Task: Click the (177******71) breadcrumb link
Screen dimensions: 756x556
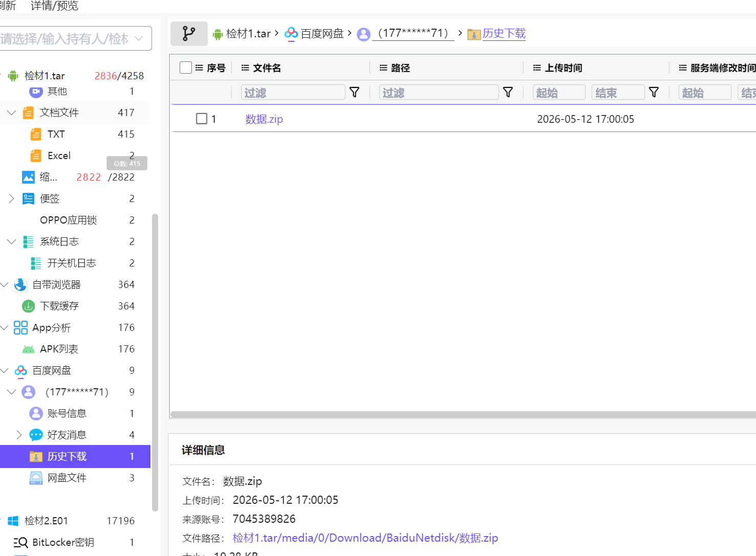Action: [x=413, y=33]
